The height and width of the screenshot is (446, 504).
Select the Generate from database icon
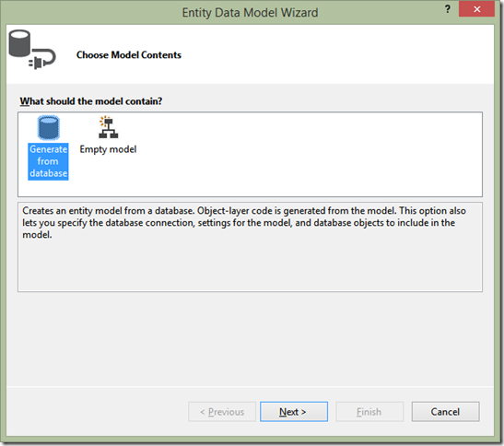point(48,128)
